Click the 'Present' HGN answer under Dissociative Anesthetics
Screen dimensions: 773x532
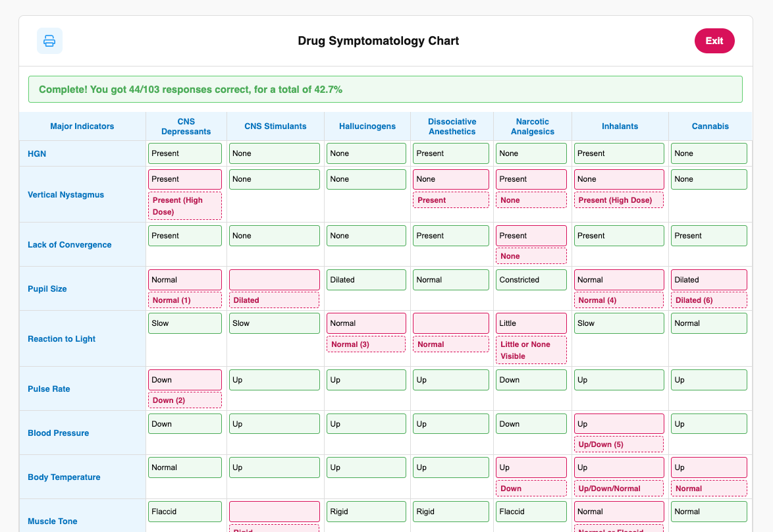click(x=451, y=153)
